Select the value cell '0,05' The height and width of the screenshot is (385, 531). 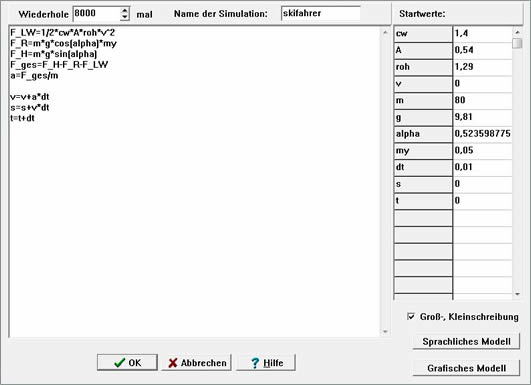pos(482,151)
